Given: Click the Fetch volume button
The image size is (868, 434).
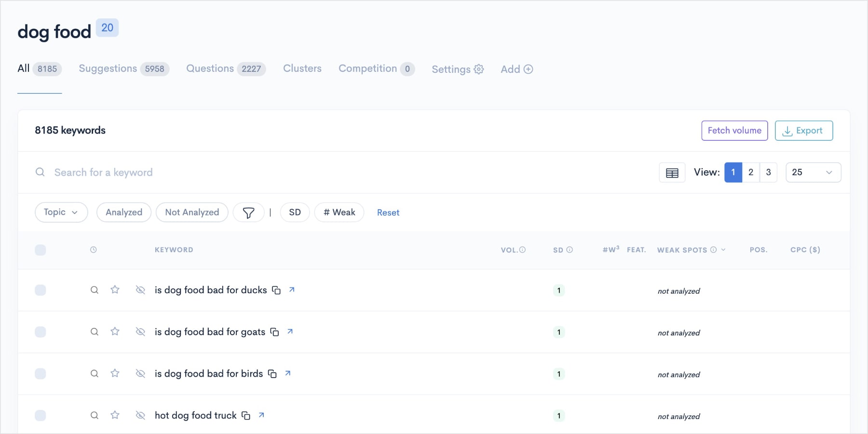Looking at the screenshot, I should click(734, 130).
